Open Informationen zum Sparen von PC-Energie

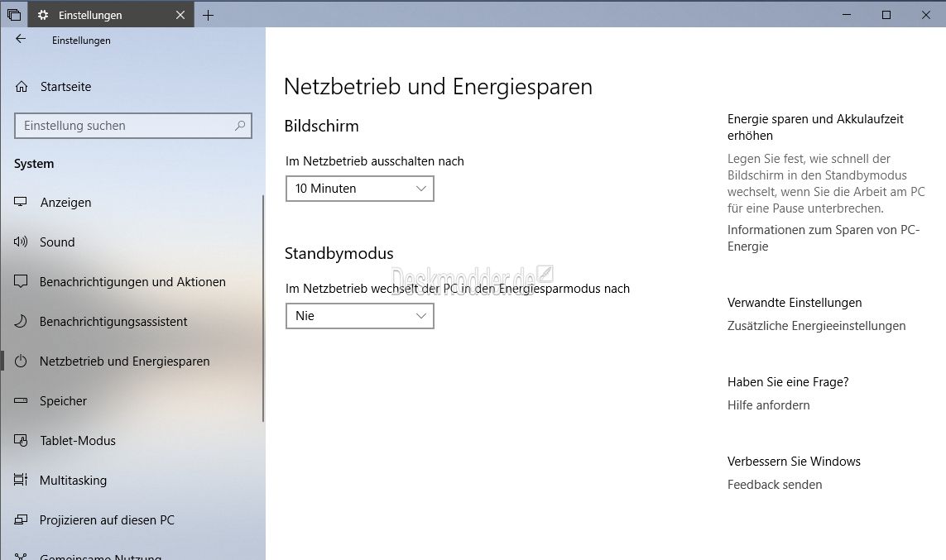tap(823, 238)
